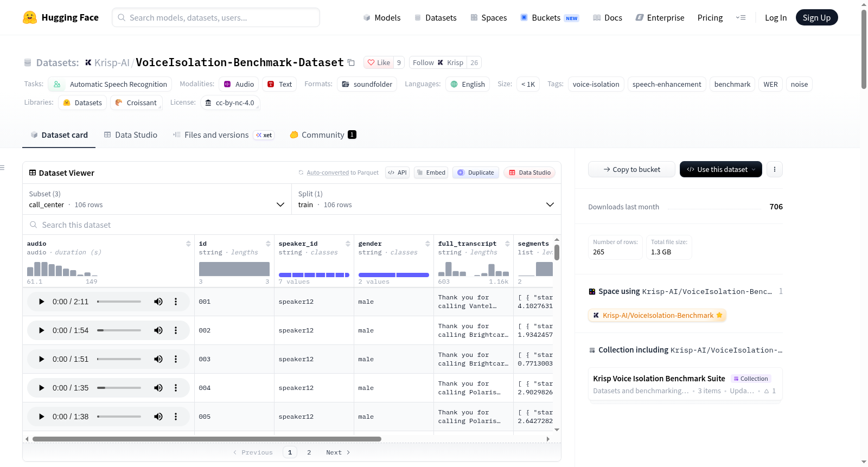Open the Use this dataset dropdown
The image size is (868, 467).
coord(720,169)
